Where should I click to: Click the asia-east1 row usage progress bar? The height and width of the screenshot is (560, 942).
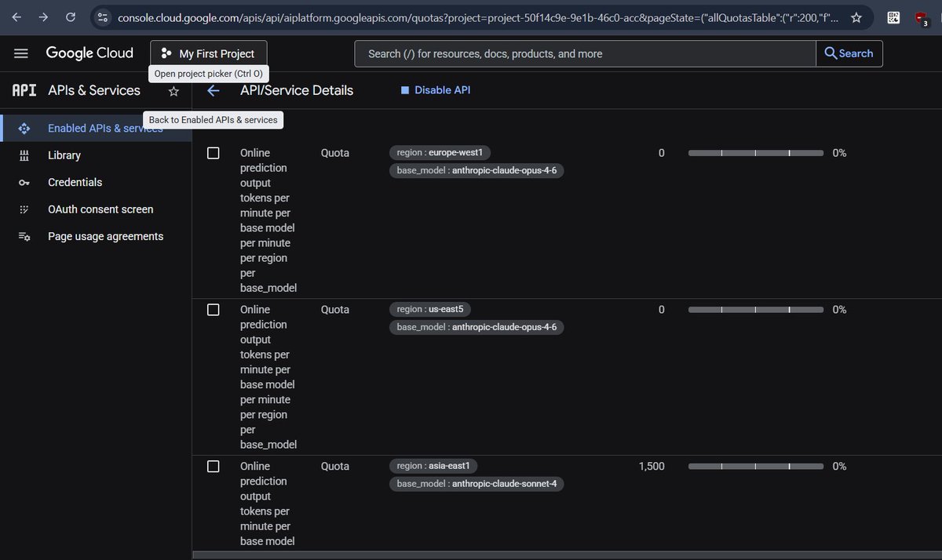756,467
